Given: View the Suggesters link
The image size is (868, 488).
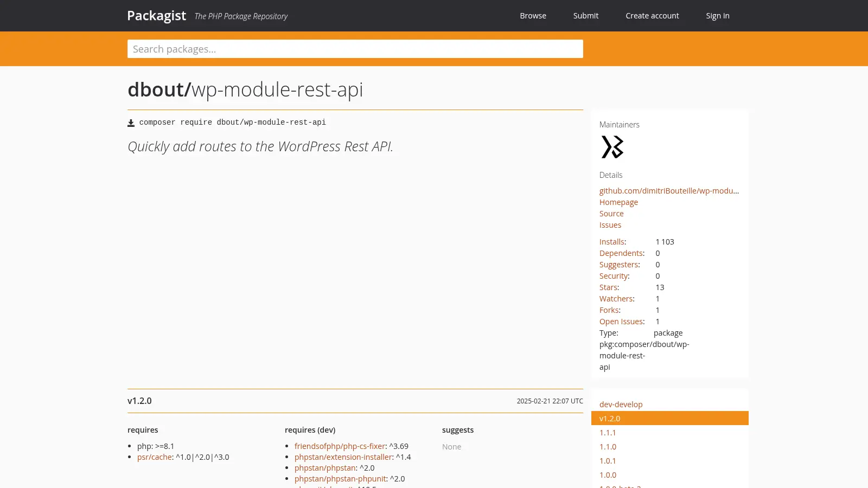Looking at the screenshot, I should click(618, 265).
